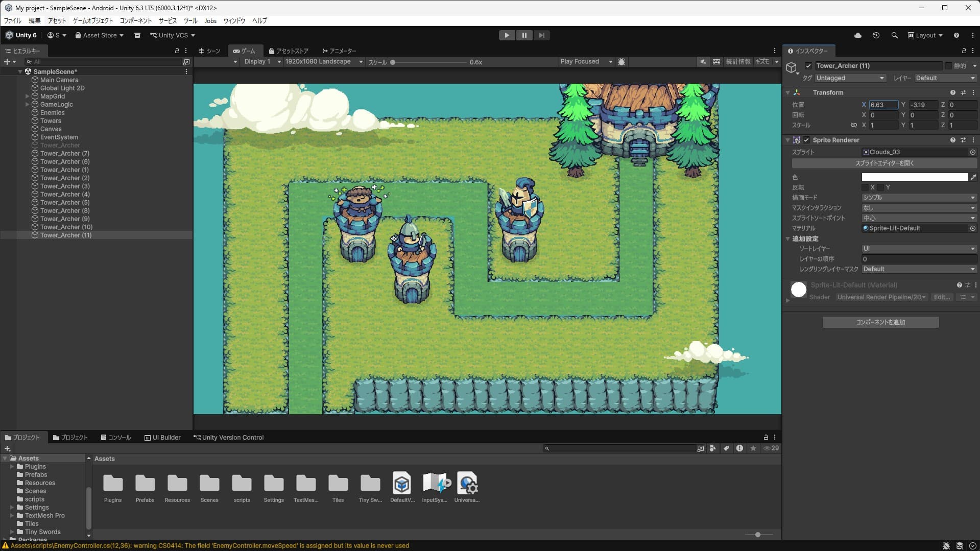This screenshot has width=980, height=551.
Task: Open the Layout dropdown
Action: 925,35
